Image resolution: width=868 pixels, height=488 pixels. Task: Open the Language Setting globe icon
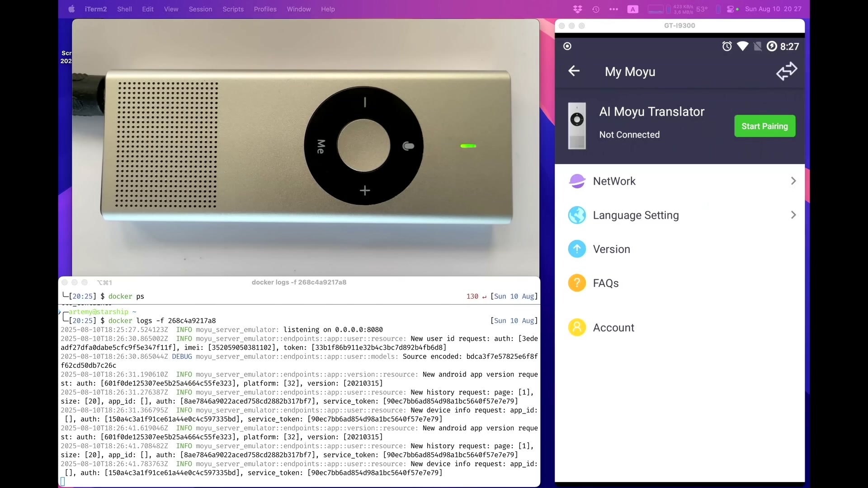tap(577, 215)
